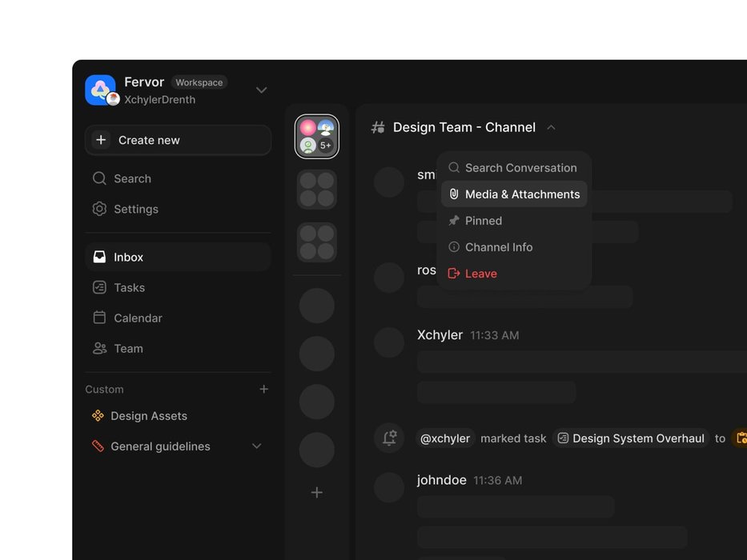Viewport: 747px width, 560px height.
Task: Click the Fervor workspace logo icon
Action: click(x=100, y=90)
